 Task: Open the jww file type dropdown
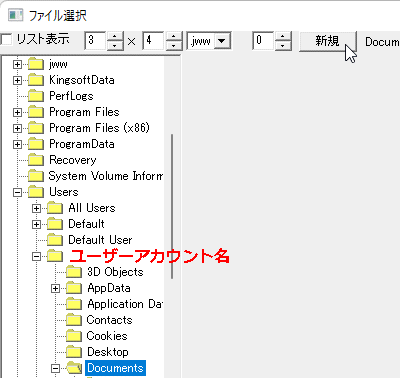point(221,41)
